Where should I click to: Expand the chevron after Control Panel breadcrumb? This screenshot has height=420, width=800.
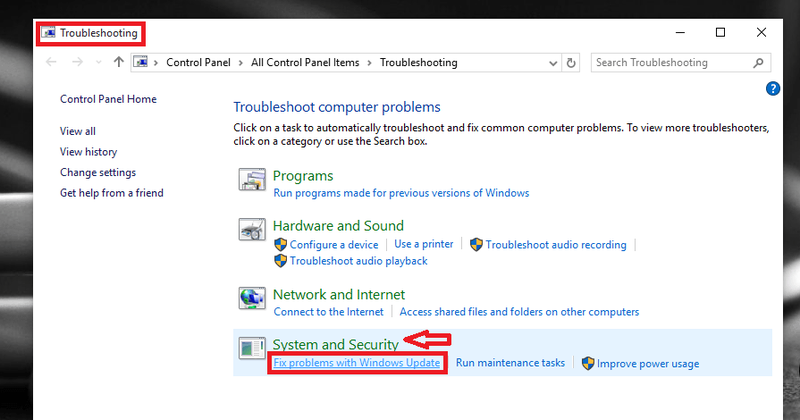click(x=241, y=63)
